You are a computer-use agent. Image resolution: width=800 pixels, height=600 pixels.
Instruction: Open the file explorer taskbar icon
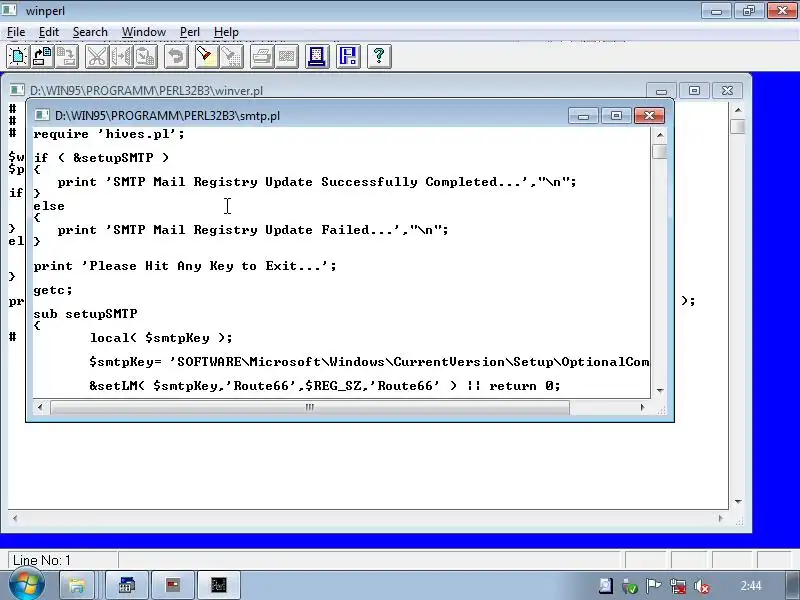coord(77,585)
